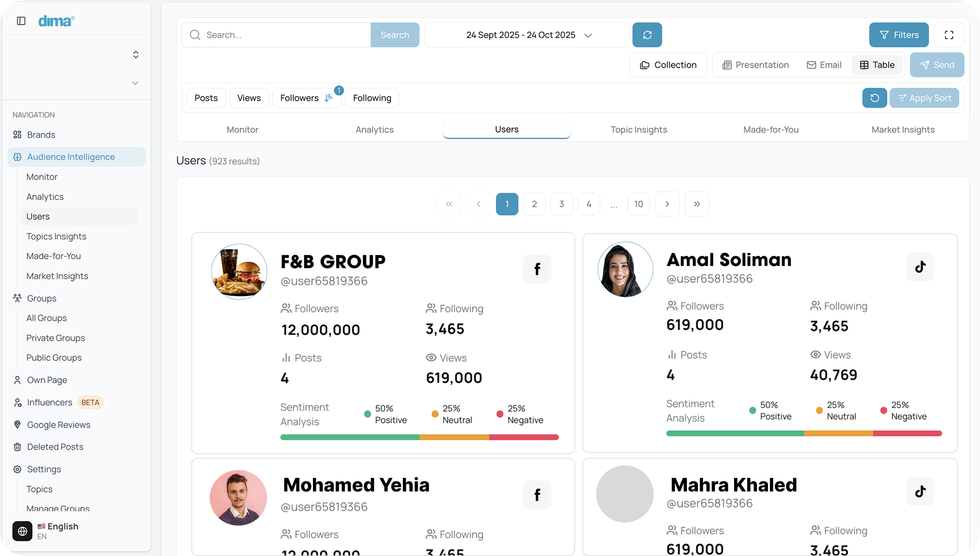
Task: Enter fullscreen using the expand icon
Action: click(949, 35)
